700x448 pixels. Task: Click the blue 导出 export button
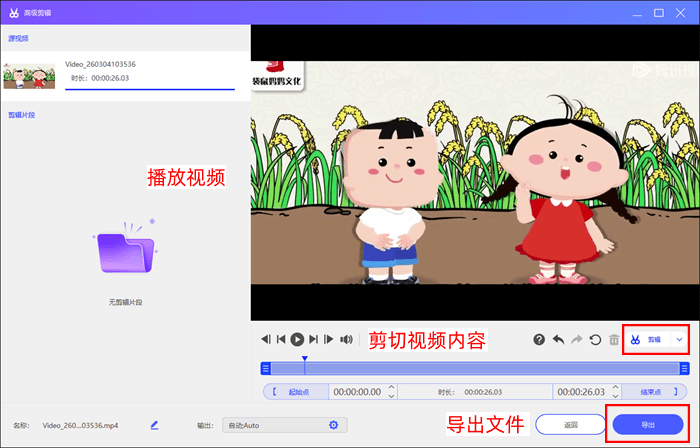[648, 424]
